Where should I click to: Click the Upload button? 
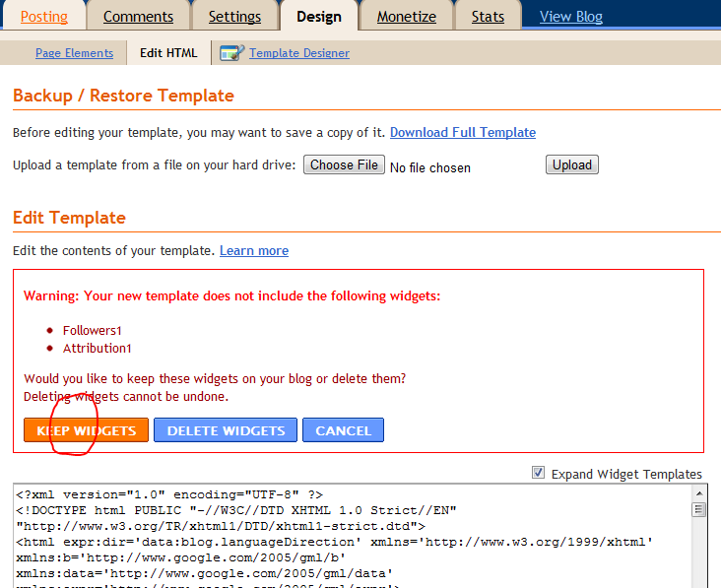572,164
